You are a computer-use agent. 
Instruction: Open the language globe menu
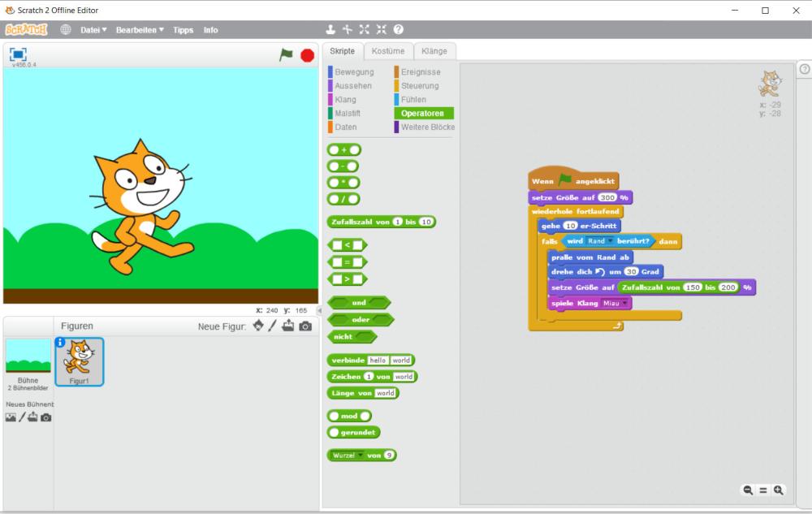[66, 29]
